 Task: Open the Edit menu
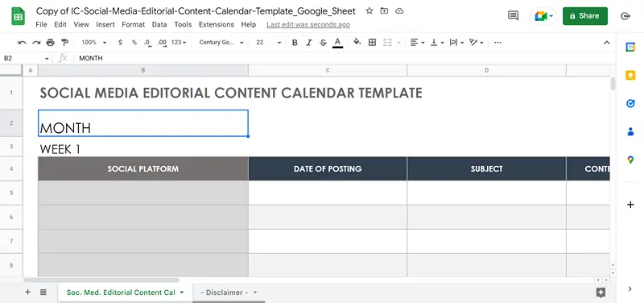coord(60,25)
